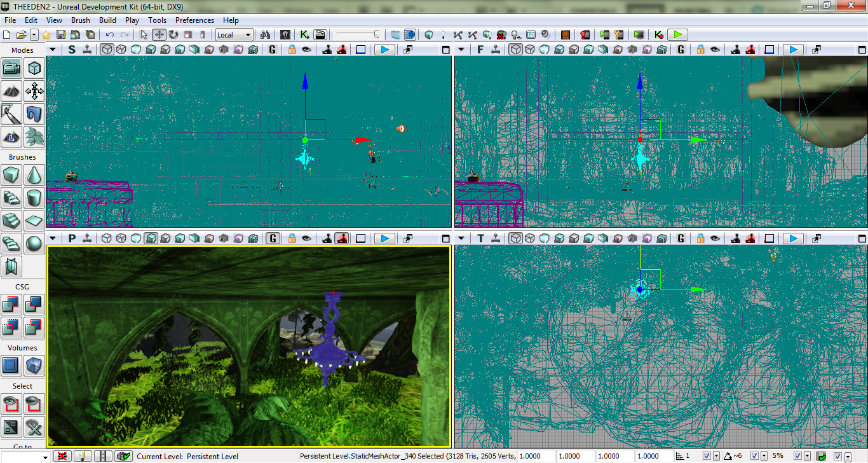The width and height of the screenshot is (868, 463).
Task: Open rotation snap angle dropdown arrow
Action: pyautogui.click(x=763, y=456)
